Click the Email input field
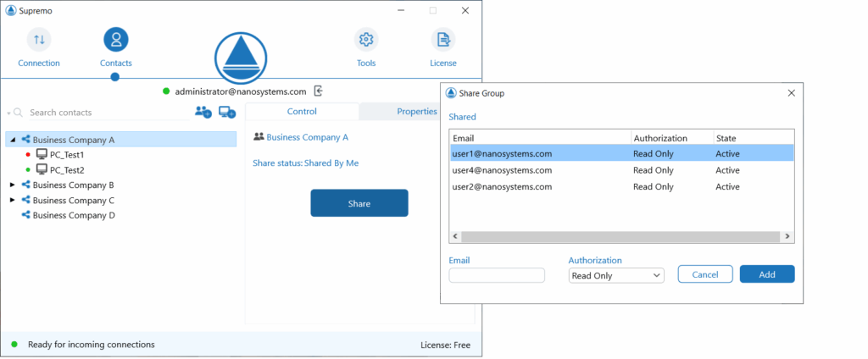The width and height of the screenshot is (868, 359). [x=497, y=275]
